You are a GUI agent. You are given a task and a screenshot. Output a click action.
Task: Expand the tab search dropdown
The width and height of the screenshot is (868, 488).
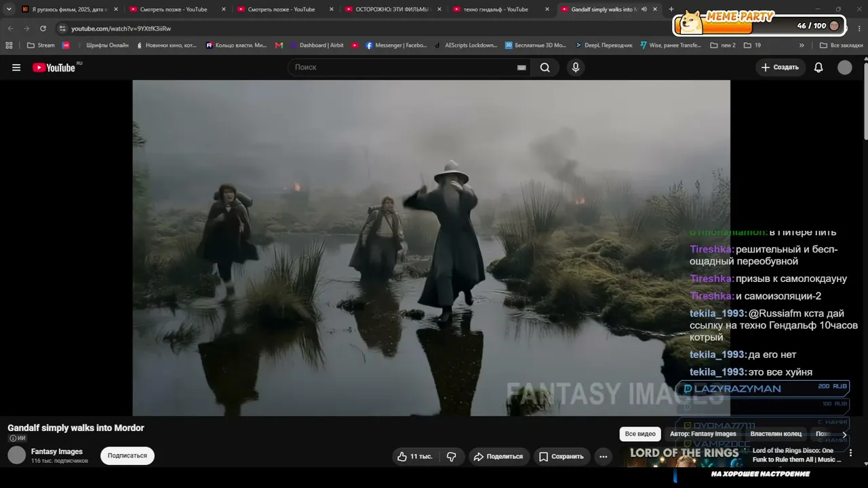pos(9,9)
